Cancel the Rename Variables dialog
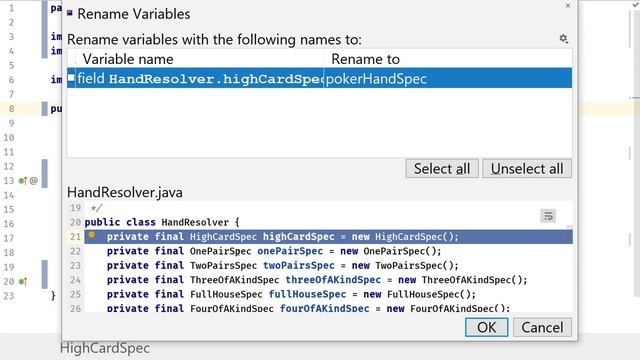The height and width of the screenshot is (360, 640). (x=542, y=327)
